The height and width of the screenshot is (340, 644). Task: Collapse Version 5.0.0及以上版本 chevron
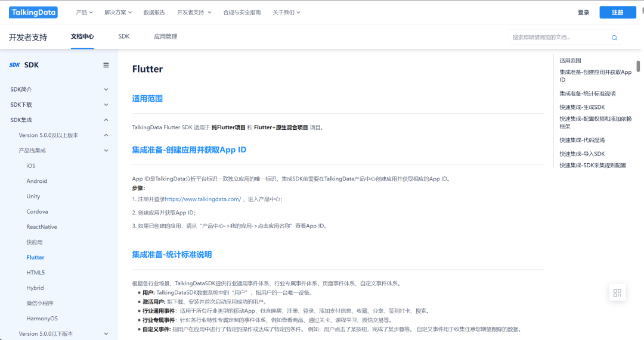tap(106, 135)
